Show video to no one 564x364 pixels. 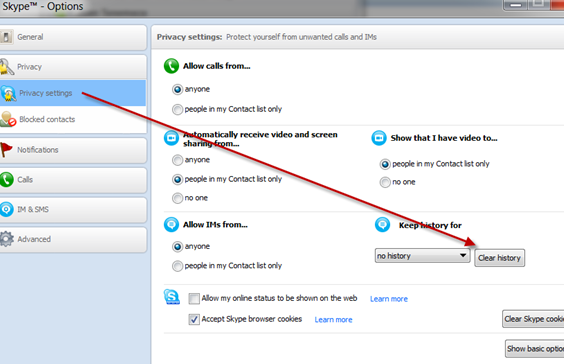pyautogui.click(x=385, y=182)
